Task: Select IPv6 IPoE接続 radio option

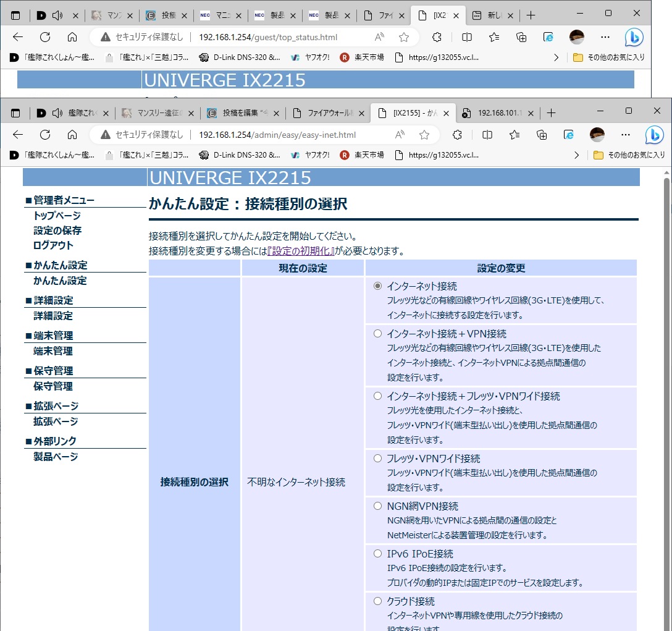Action: pos(377,553)
